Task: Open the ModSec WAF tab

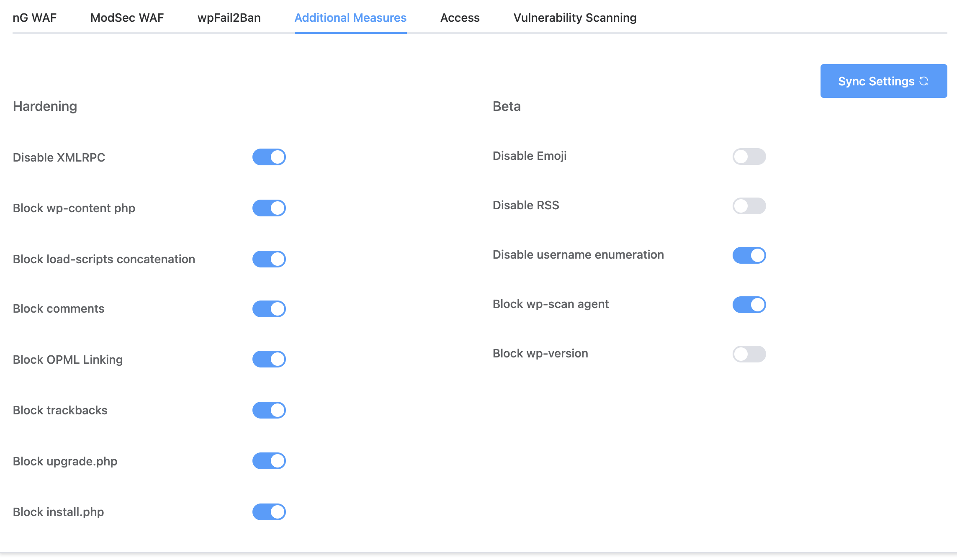Action: [x=127, y=18]
